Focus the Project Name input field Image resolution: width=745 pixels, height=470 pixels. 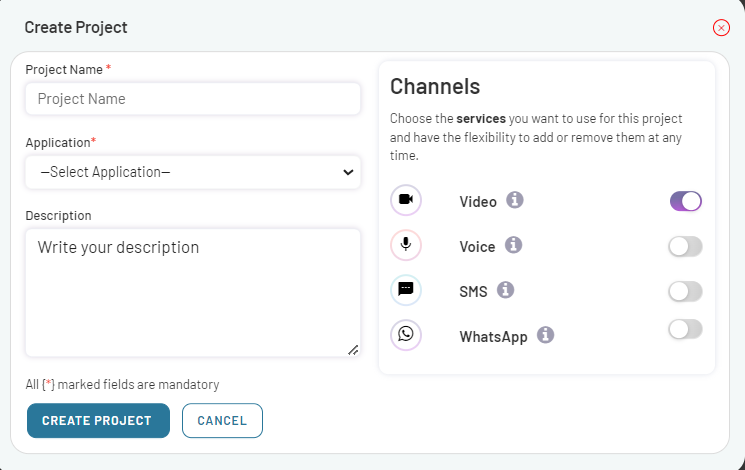coord(193,99)
